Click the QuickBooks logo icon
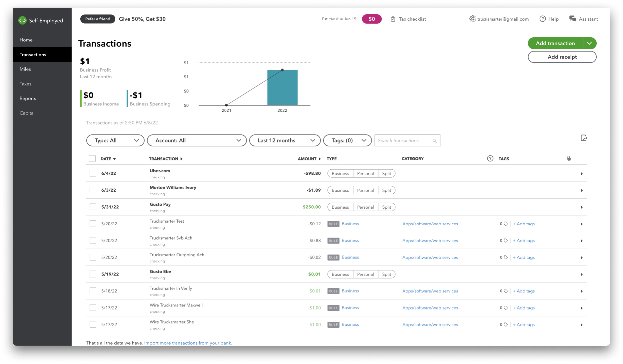 [22, 20]
